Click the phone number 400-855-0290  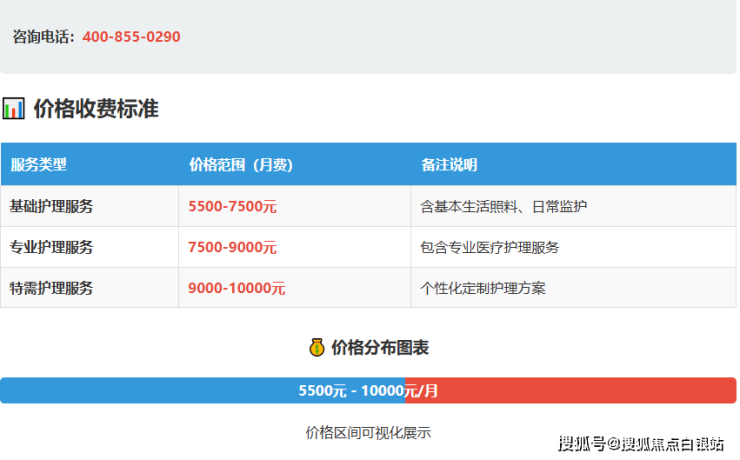[131, 37]
